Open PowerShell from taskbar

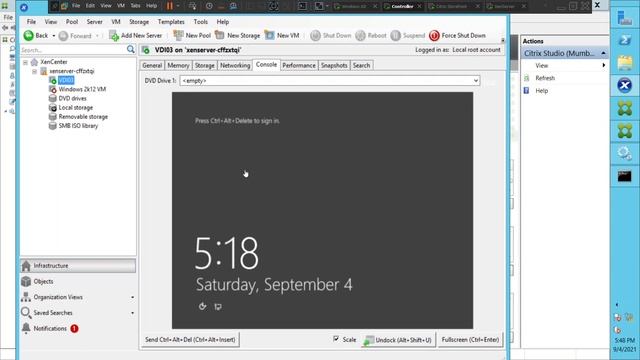624,40
